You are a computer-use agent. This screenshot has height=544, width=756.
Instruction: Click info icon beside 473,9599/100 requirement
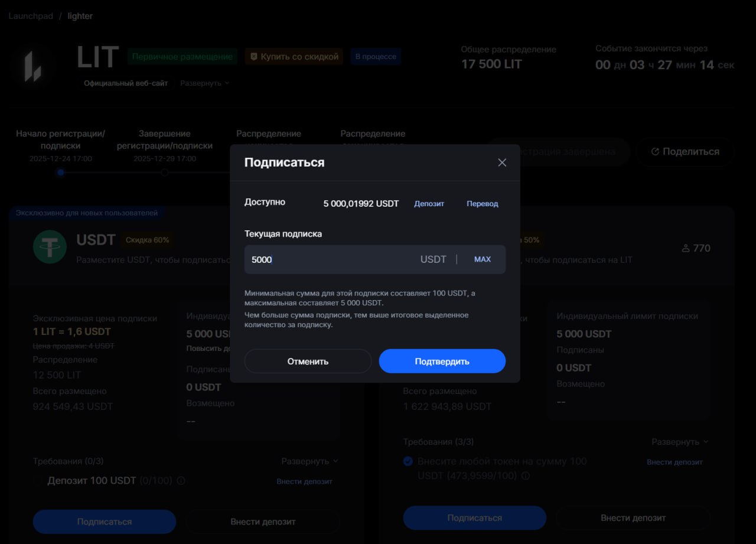coord(525,475)
